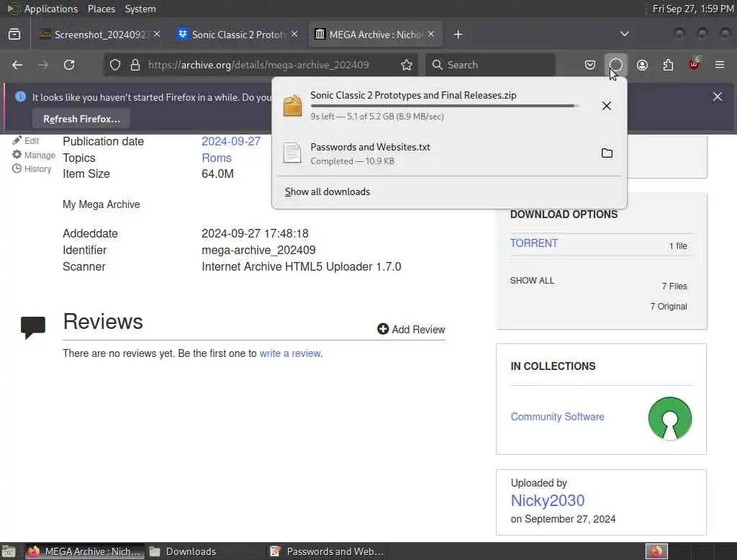Click the padlock site security icon
This screenshot has height=560, width=737.
(x=135, y=65)
